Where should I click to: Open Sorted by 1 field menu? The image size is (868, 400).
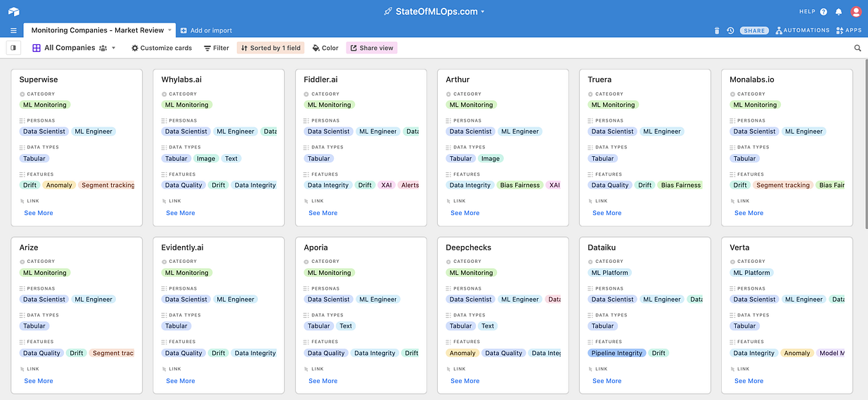(271, 48)
